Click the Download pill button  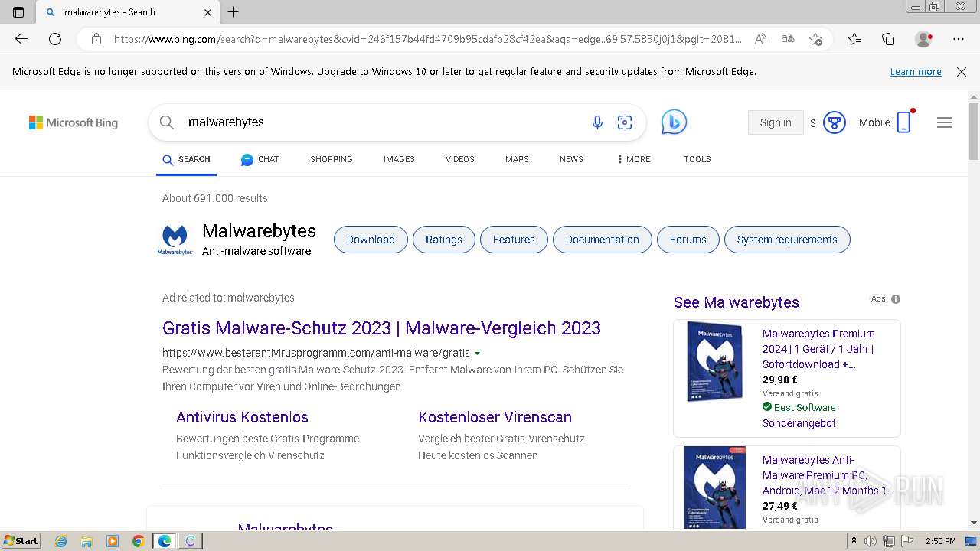(x=371, y=240)
